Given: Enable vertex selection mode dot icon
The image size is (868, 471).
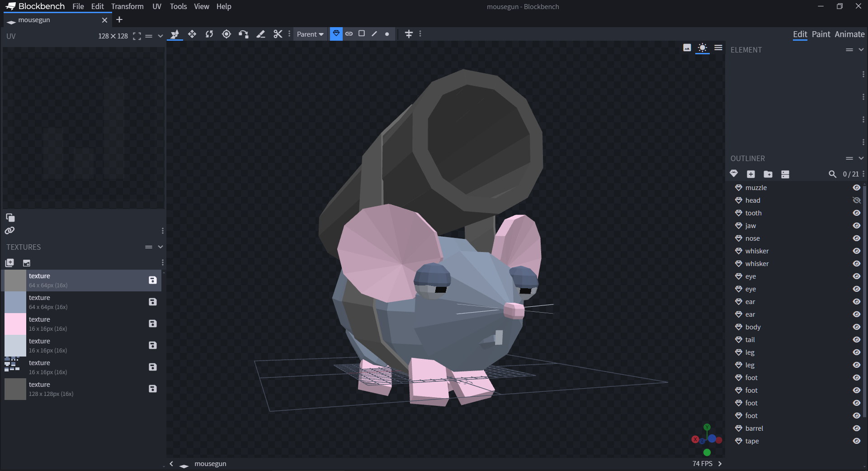Looking at the screenshot, I should 387,34.
